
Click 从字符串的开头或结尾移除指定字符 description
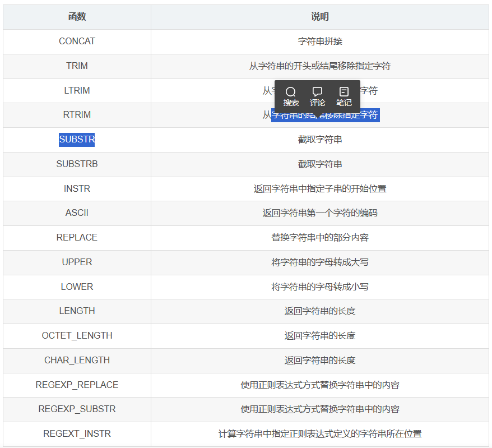click(320, 66)
